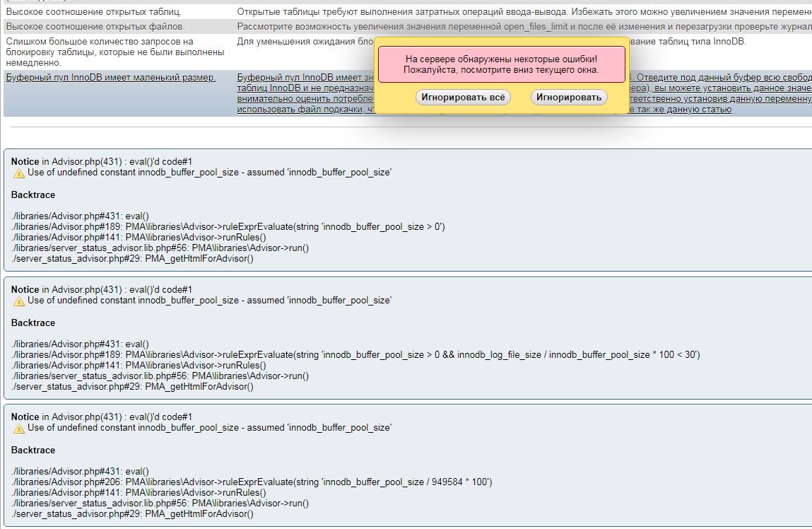Image resolution: width=812 pixels, height=529 pixels.
Task: Click the warning icon in the third Notice block
Action: (19, 429)
